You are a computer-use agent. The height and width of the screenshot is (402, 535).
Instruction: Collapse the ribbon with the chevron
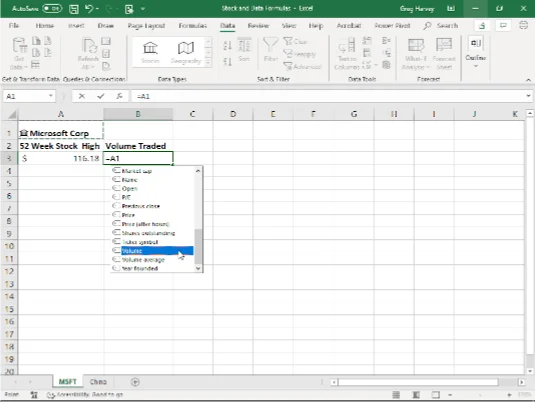[528, 80]
